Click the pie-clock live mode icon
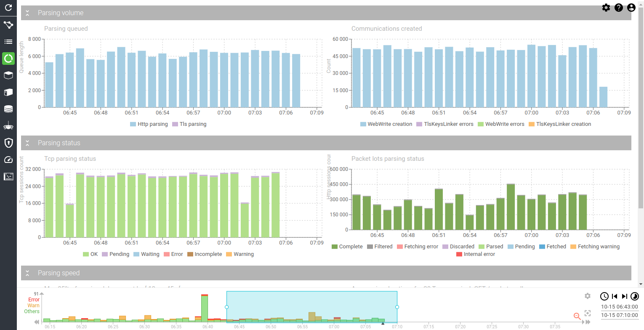This screenshot has width=644, height=330. point(635,296)
